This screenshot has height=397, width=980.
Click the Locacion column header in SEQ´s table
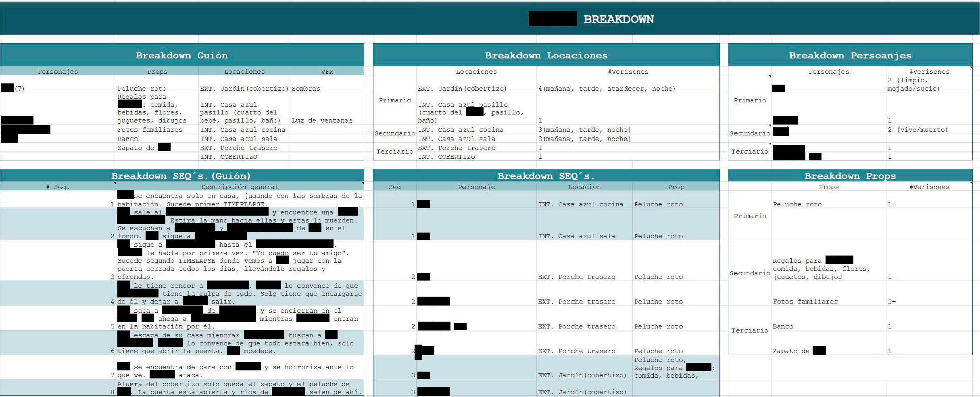tap(584, 187)
